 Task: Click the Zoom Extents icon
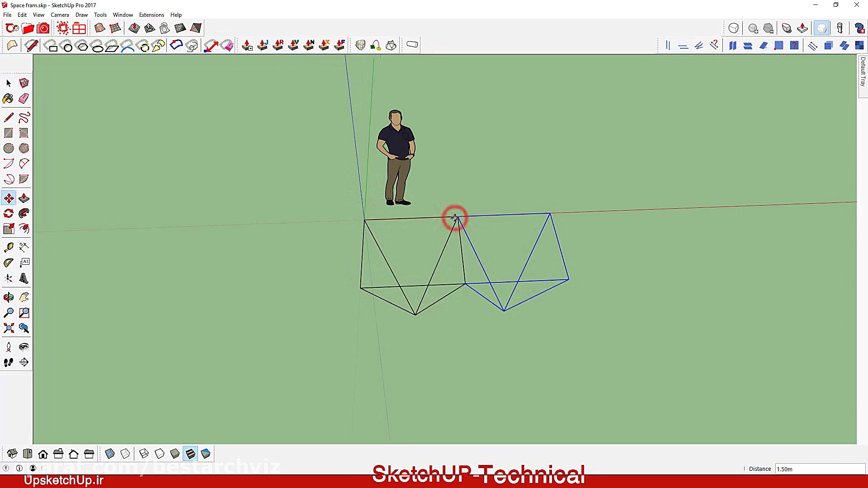pos(8,328)
